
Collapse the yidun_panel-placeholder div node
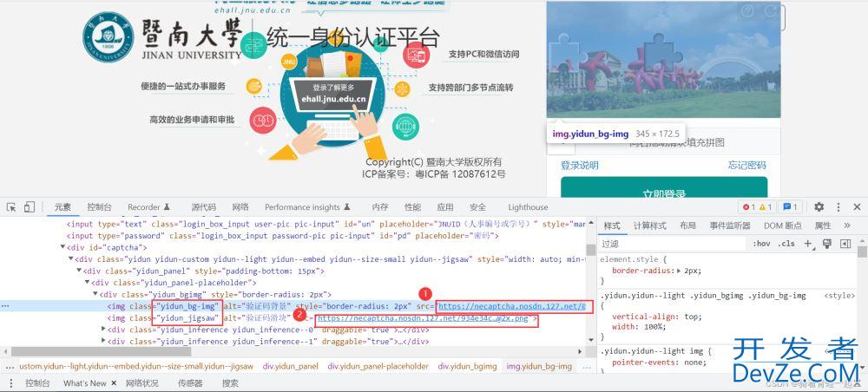88,283
